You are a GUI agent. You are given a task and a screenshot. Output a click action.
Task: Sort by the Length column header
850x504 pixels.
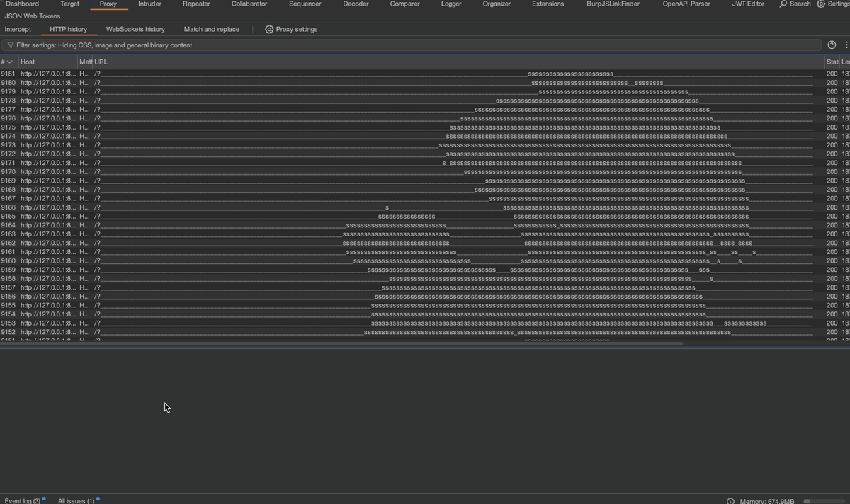point(845,62)
